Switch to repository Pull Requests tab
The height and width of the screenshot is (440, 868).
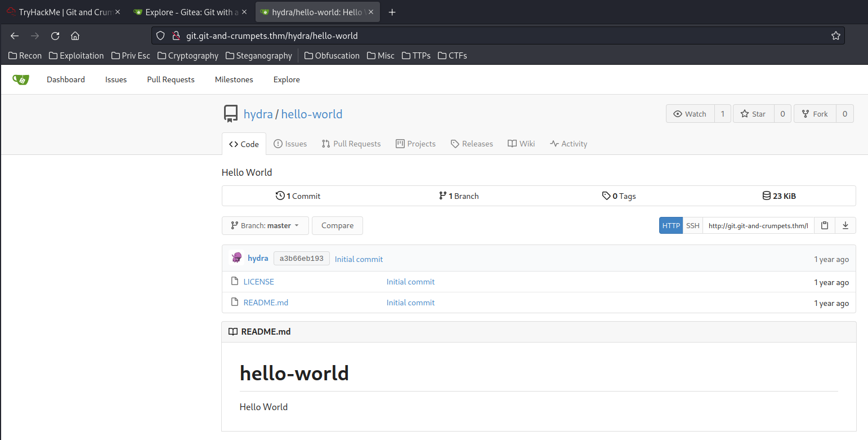click(351, 144)
